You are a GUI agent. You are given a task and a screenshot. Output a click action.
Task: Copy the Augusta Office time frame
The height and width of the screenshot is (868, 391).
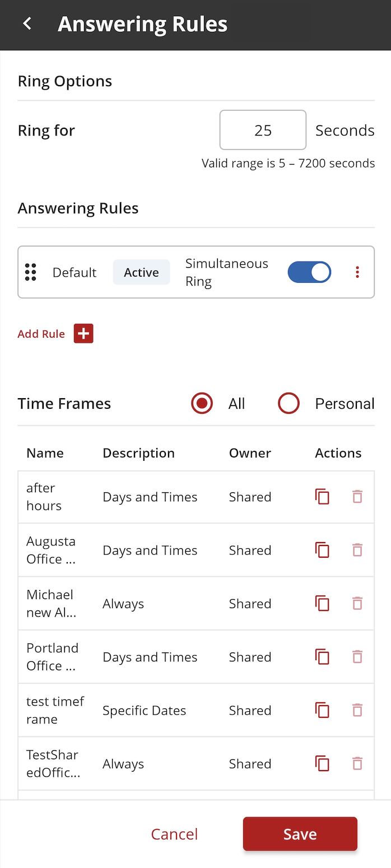point(322,550)
